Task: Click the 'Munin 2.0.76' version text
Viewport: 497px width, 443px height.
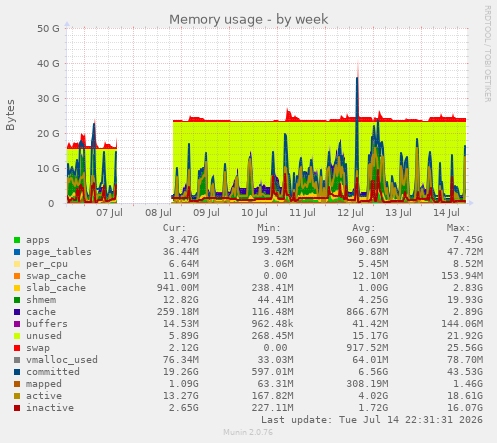Action: coord(248,432)
